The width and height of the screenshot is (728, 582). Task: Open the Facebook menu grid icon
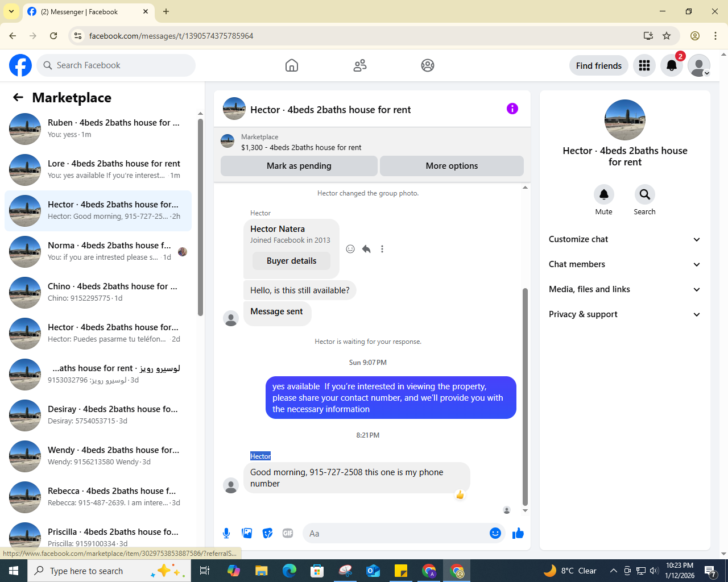644,65
